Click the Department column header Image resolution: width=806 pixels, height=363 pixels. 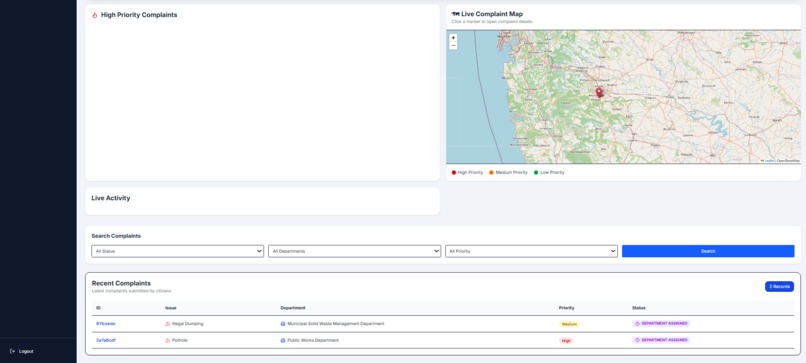pos(292,308)
